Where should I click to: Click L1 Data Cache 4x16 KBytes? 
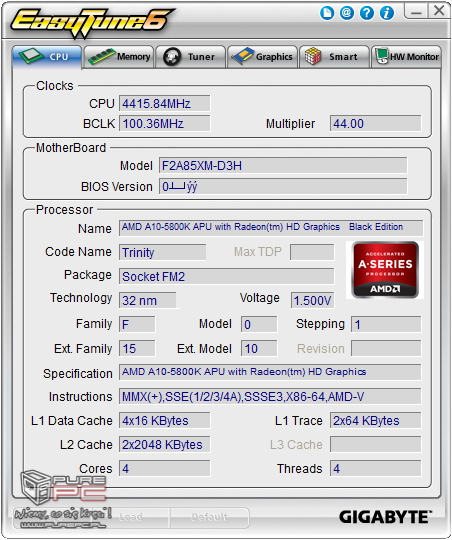[164, 420]
